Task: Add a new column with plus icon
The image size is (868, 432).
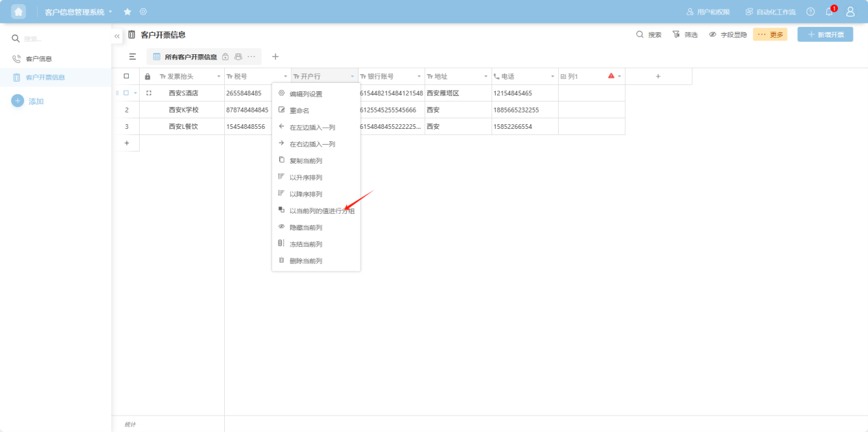Action: click(x=658, y=76)
